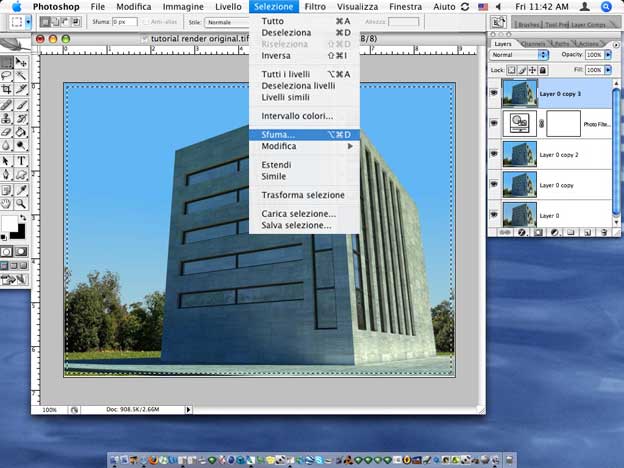
Task: Select the Type tool
Action: (x=22, y=160)
